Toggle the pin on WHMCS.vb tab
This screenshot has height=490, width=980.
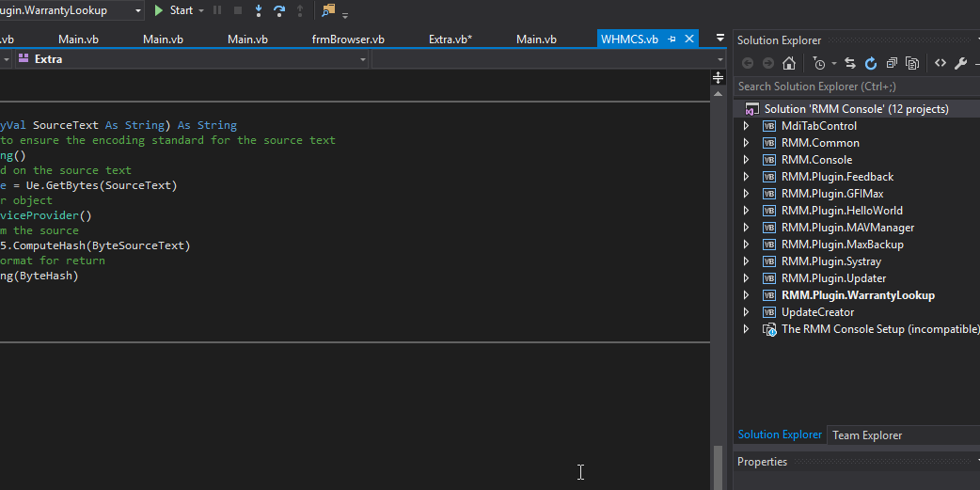pyautogui.click(x=672, y=39)
